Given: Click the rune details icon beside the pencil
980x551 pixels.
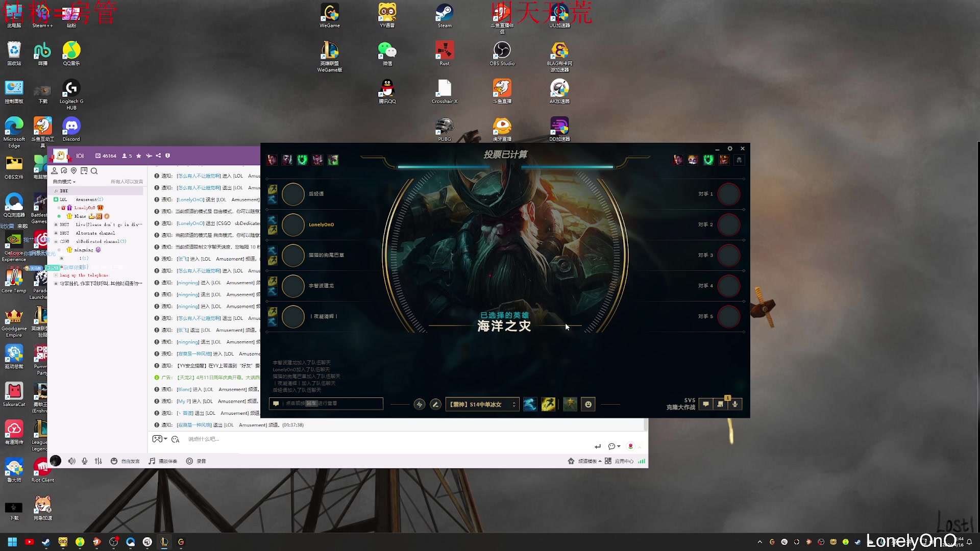Looking at the screenshot, I should pos(420,404).
